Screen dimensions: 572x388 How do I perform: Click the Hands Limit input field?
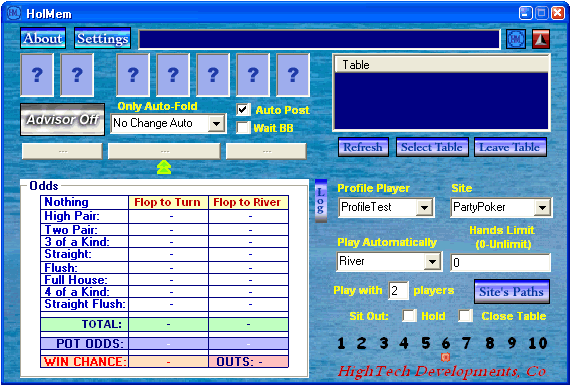[x=500, y=262]
